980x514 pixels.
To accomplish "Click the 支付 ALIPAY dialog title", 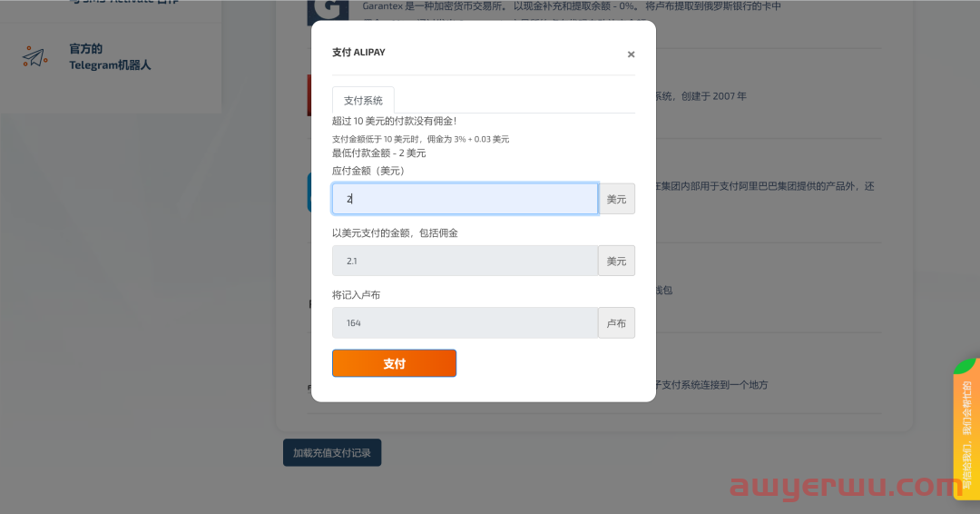I will coord(358,53).
